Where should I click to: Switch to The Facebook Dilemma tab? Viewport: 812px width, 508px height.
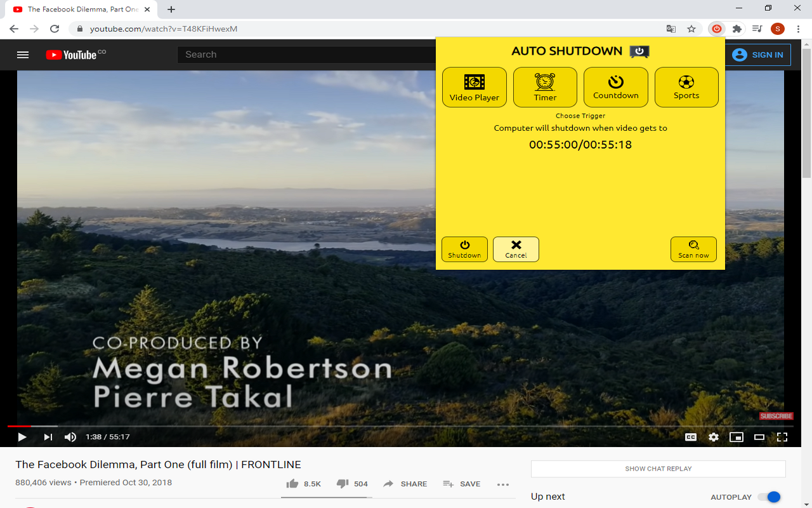(x=76, y=10)
